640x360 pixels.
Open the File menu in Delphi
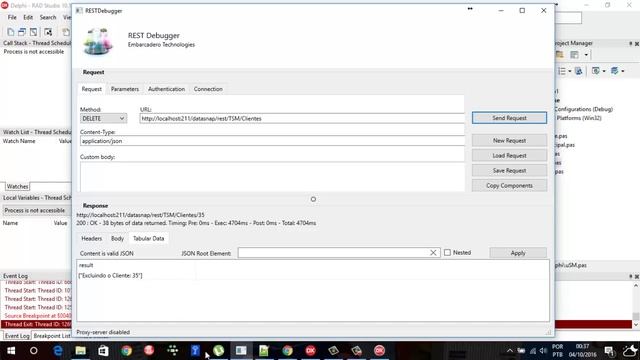click(x=12, y=18)
